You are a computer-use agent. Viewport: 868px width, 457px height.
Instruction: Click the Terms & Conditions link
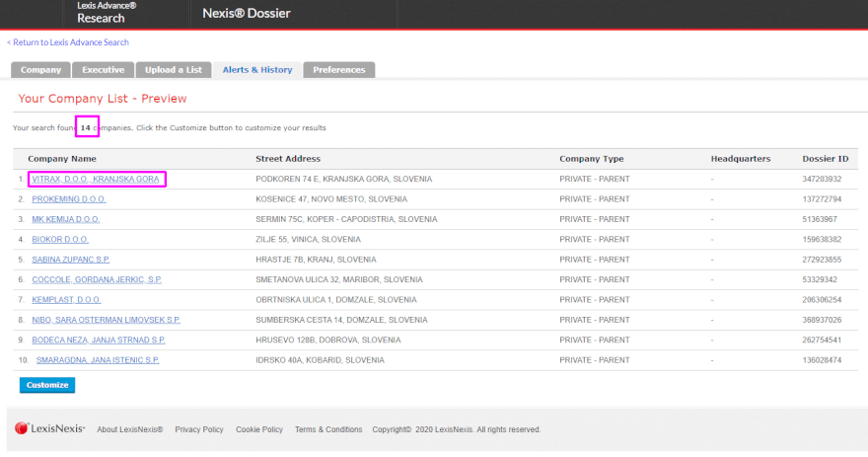pos(328,429)
